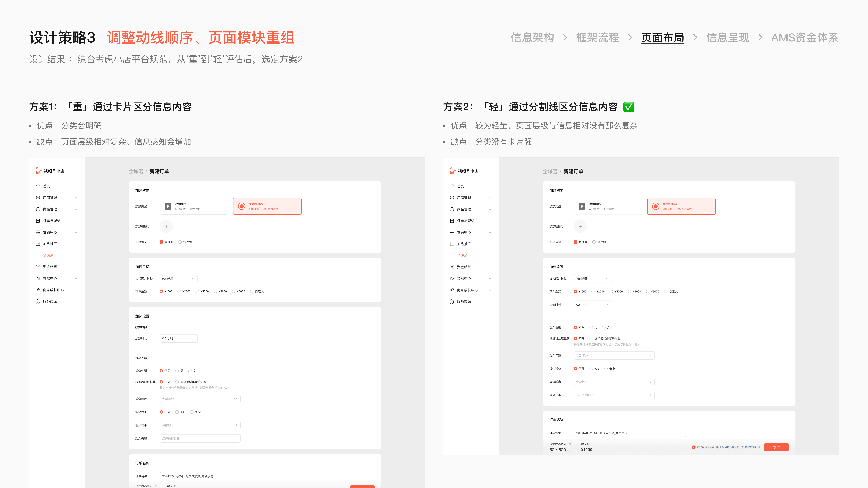
Task: Click 营销中心 icon in left mockup sidebar
Action: pos(38,232)
